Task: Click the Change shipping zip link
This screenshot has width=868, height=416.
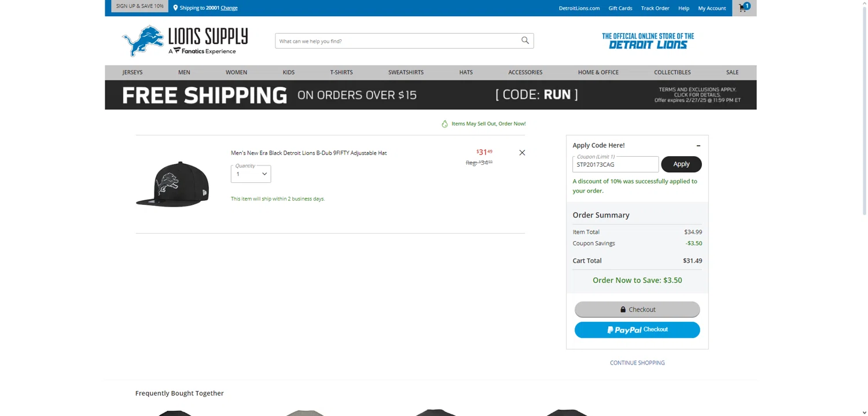Action: [229, 8]
